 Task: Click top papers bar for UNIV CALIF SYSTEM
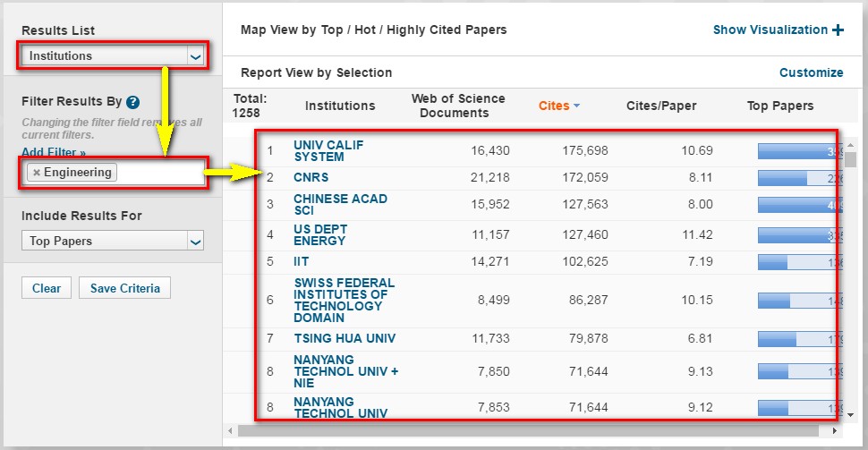799,151
